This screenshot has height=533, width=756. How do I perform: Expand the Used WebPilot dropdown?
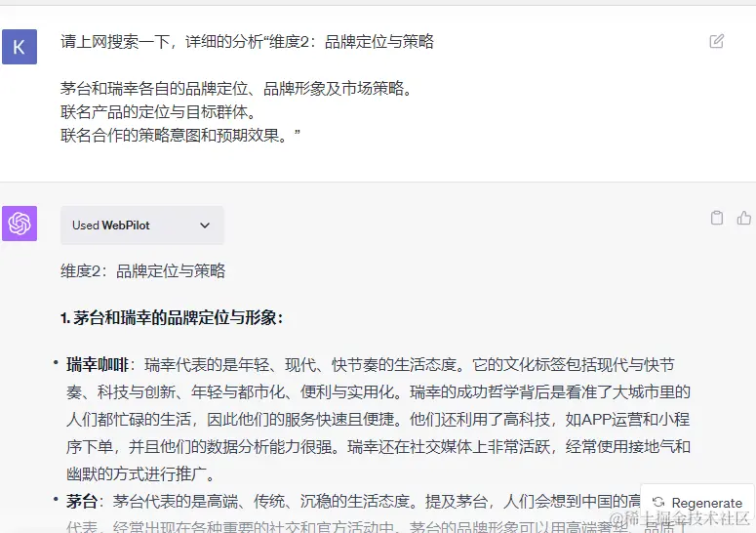142,225
